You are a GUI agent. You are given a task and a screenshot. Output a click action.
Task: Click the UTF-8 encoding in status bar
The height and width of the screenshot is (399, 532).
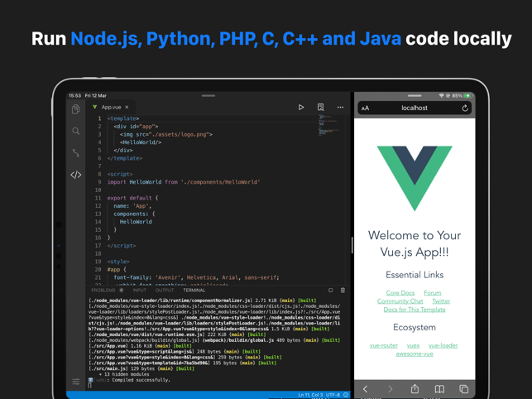pos(333,396)
